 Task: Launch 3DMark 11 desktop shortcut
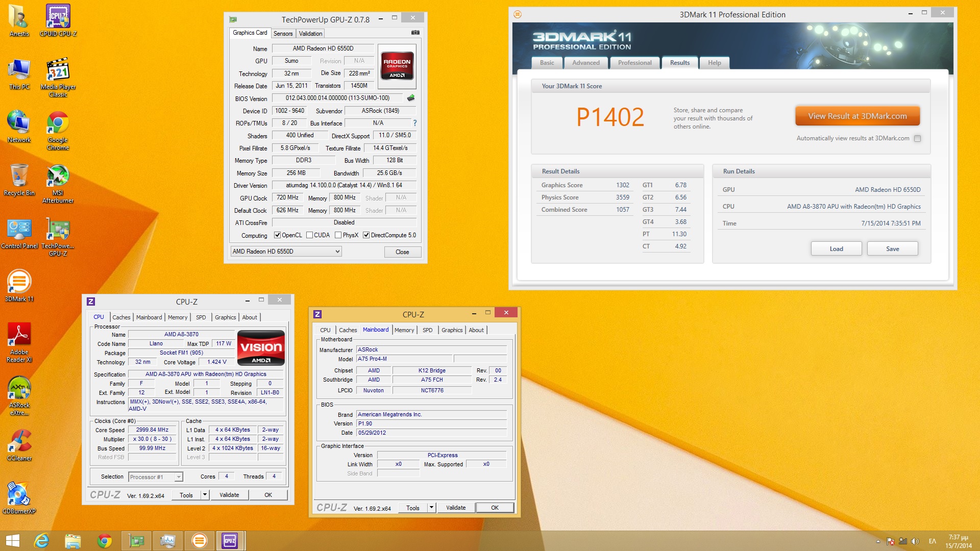(x=19, y=286)
